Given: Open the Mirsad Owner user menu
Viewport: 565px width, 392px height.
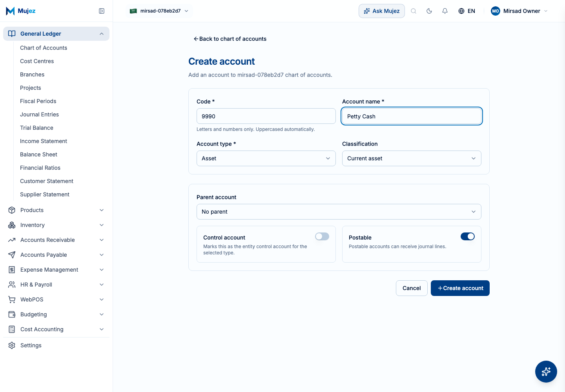Looking at the screenshot, I should pos(519,11).
